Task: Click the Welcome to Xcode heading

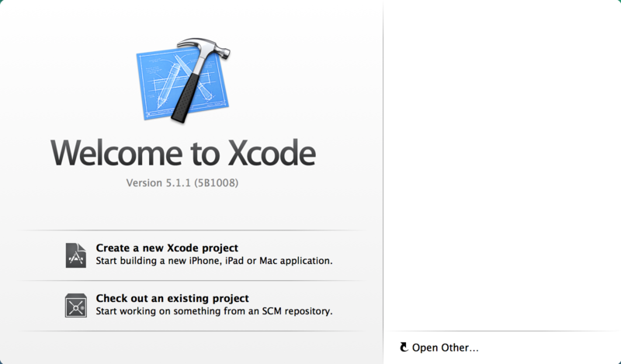Action: pos(183,153)
